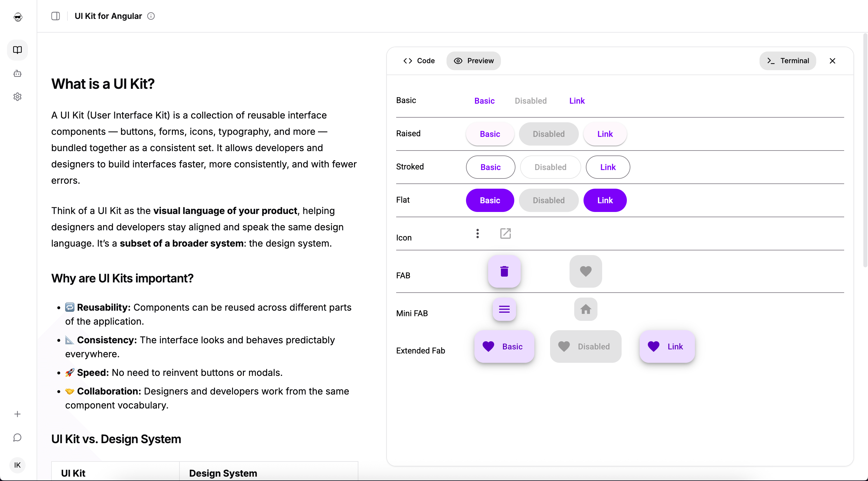Screen dimensions: 868x481
Task: Click the 'UI Kit vs. Design System' heading
Action: (x=116, y=439)
